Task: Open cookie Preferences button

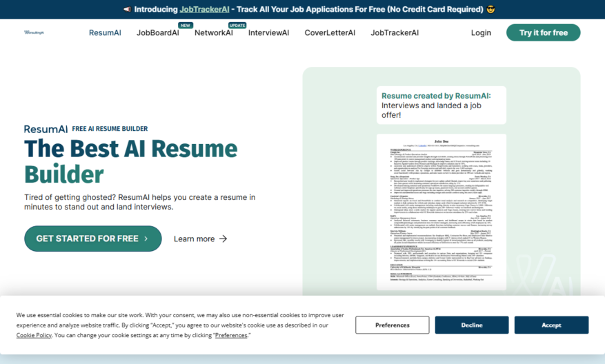Action: point(393,325)
